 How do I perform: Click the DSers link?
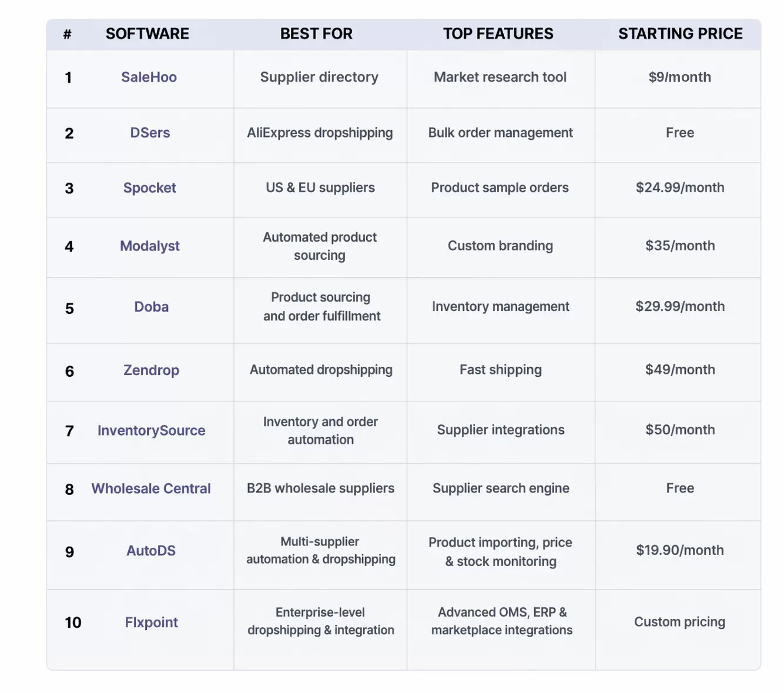(x=150, y=133)
